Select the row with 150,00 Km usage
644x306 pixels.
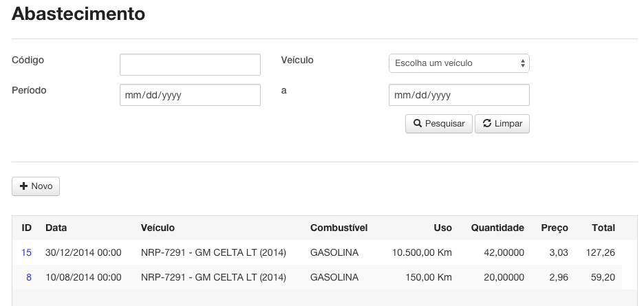(316, 277)
